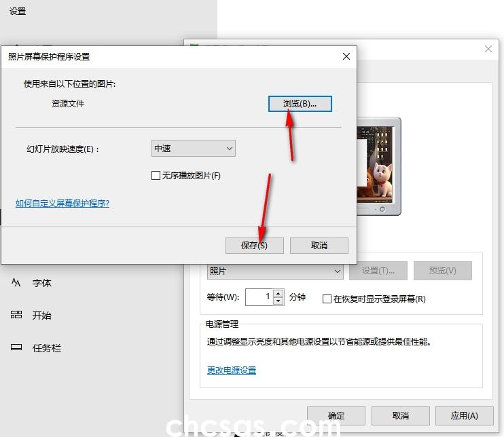Image resolution: width=504 pixels, height=437 pixels.
Task: Open the 幻灯片放映速度 中速 dropdown
Action: 193,149
